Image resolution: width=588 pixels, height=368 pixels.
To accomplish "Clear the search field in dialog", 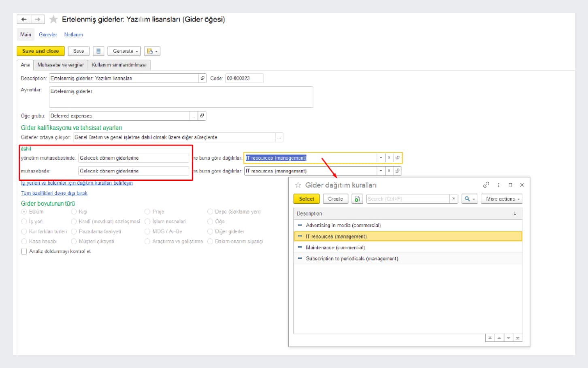I will (454, 199).
